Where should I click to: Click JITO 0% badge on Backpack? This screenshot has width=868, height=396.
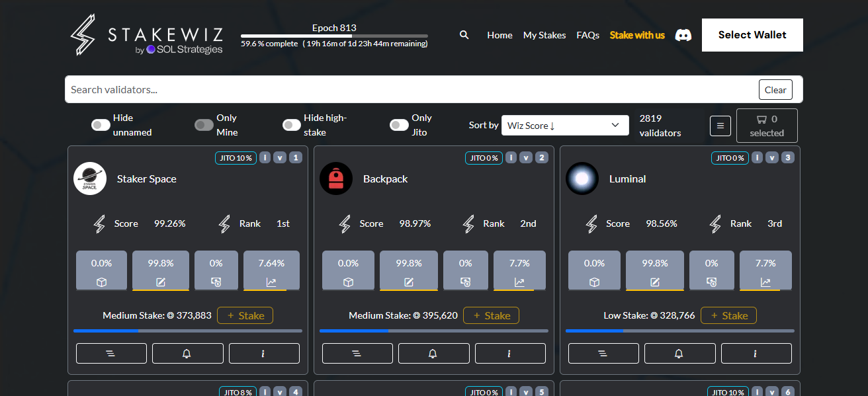click(x=484, y=157)
